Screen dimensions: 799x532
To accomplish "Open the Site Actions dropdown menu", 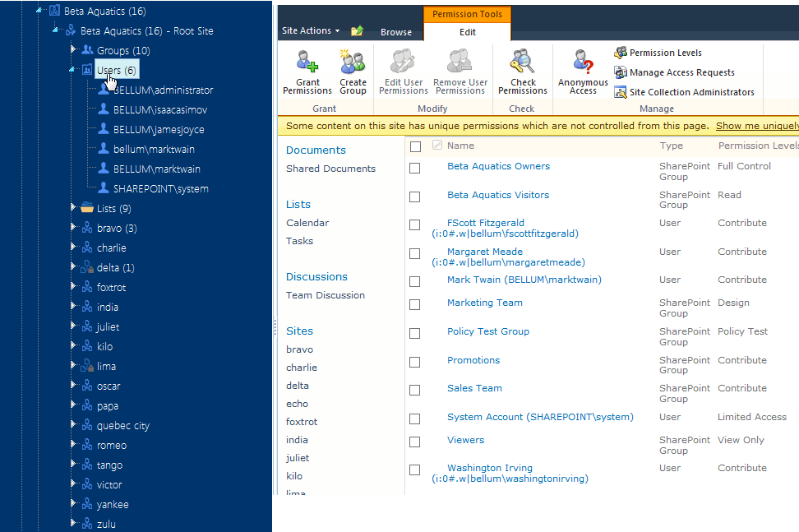I will coord(310,31).
